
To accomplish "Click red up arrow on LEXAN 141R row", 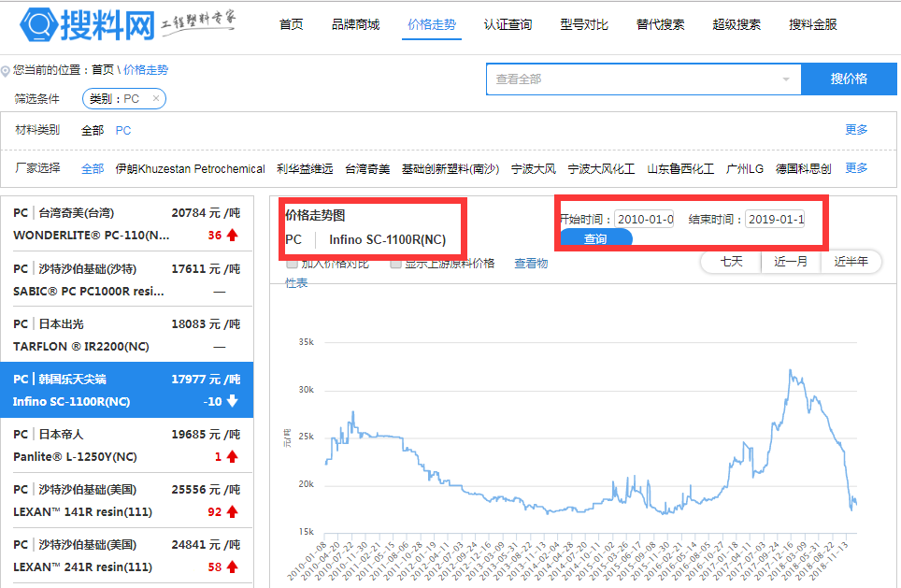I will point(232,512).
